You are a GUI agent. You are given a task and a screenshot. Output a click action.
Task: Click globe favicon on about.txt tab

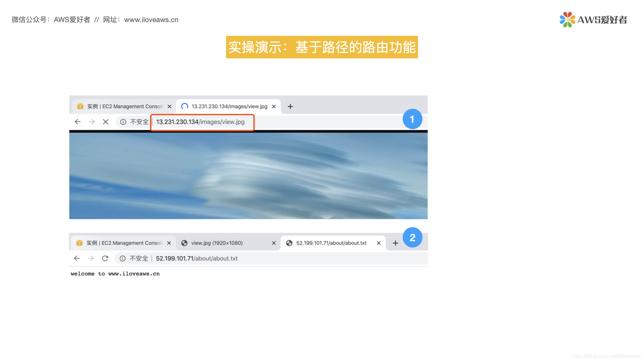coord(289,243)
